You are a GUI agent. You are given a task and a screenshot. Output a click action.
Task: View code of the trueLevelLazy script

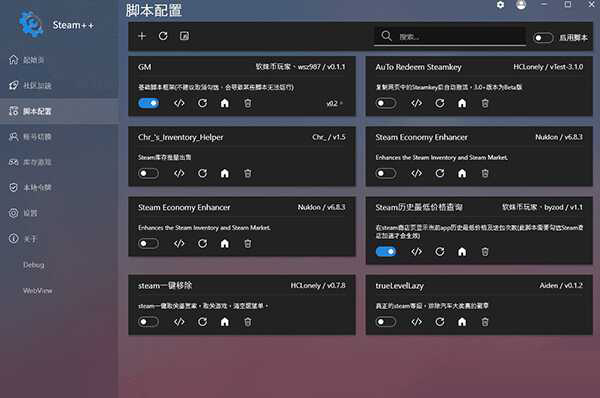pyautogui.click(x=416, y=322)
